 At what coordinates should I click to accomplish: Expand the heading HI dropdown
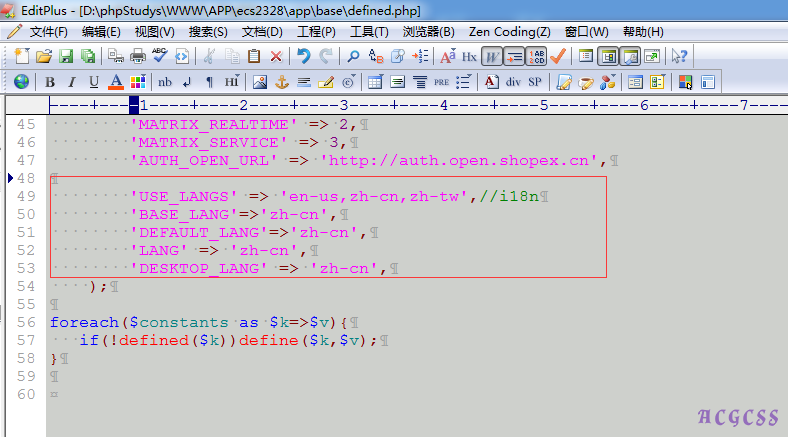(231, 81)
